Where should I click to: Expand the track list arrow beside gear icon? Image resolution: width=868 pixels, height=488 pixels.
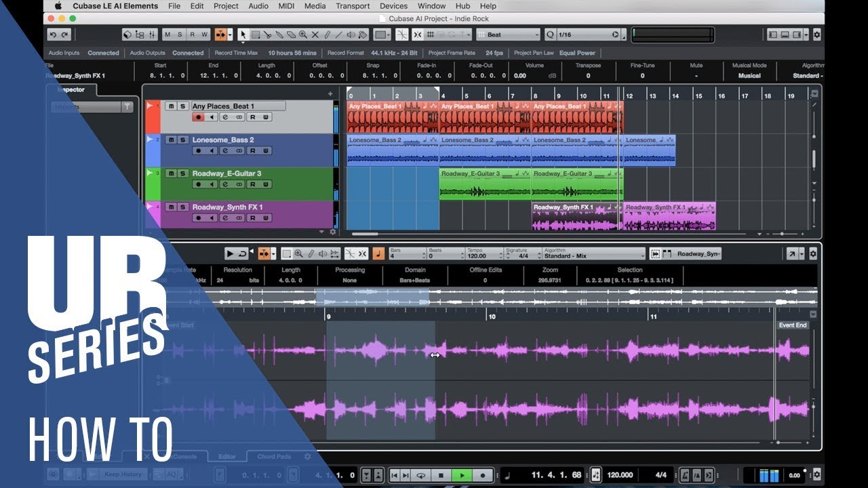(x=322, y=231)
